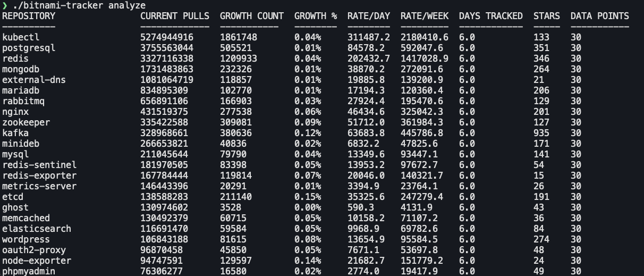Click postgresql's pull count 3755563044
This screenshot has height=276, width=644.
[167, 48]
